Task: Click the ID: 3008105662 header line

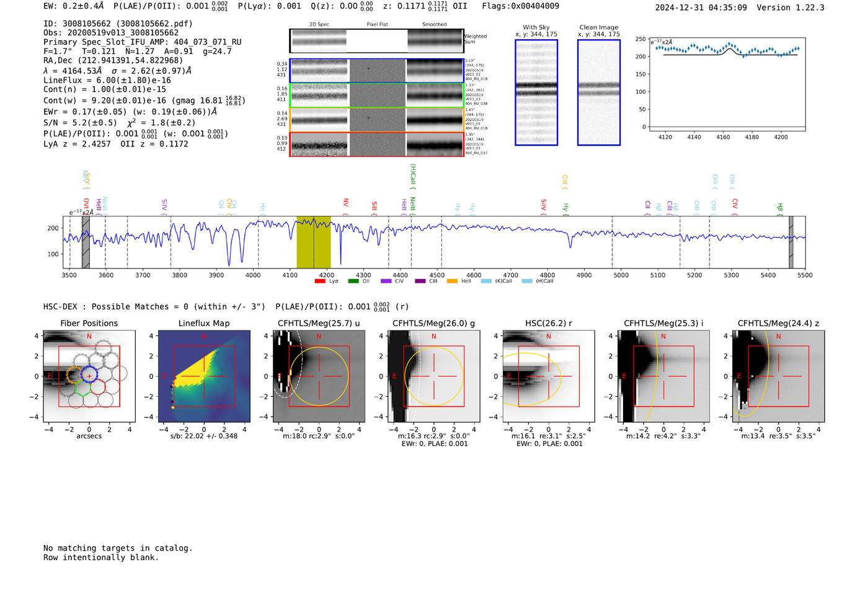Action: 118,24
